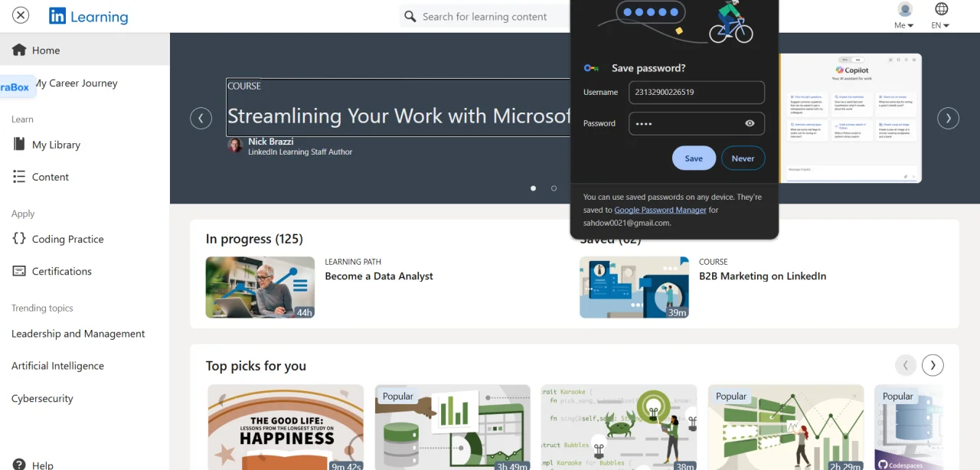980x470 pixels.
Task: Click the globe language icon
Action: [941, 9]
